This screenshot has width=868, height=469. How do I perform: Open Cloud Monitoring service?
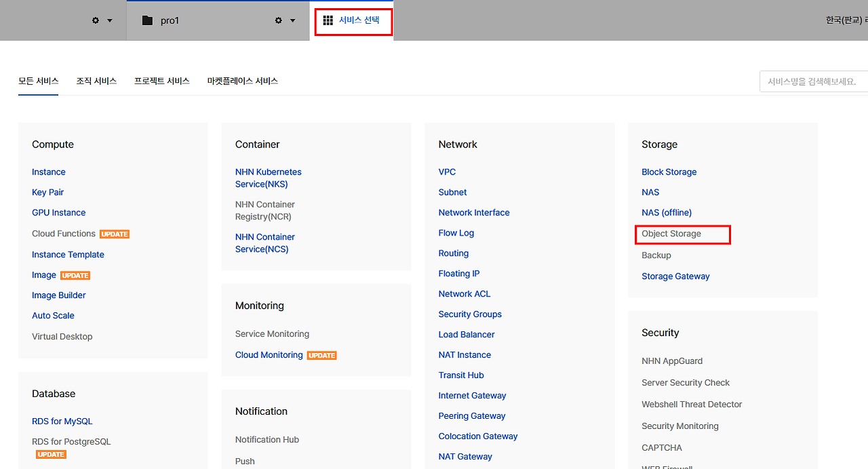click(x=269, y=355)
